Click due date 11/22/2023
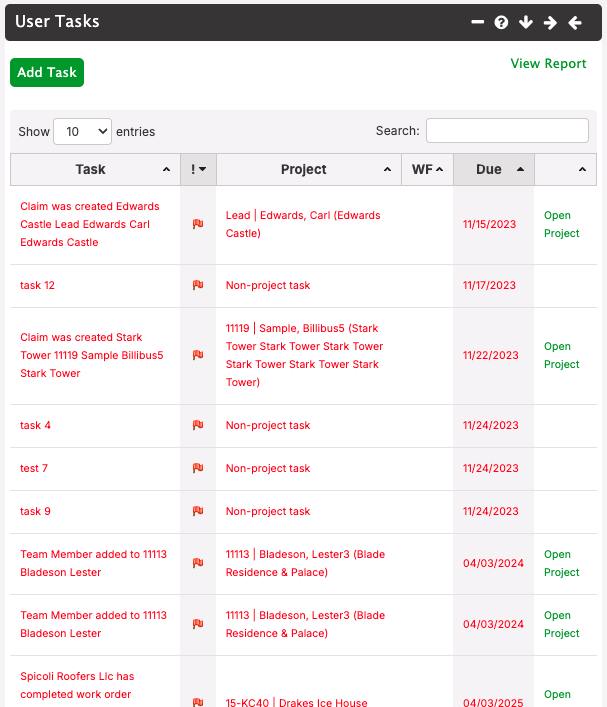 pyautogui.click(x=491, y=355)
